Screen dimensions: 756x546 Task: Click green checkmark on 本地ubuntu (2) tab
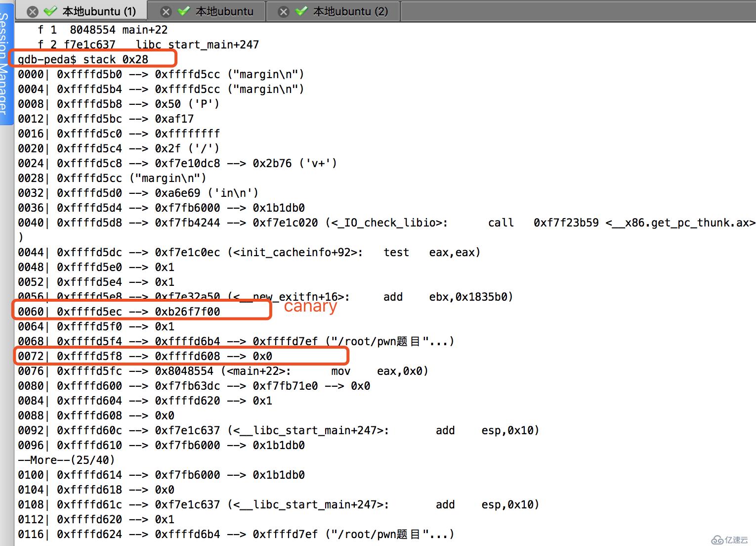pos(301,11)
